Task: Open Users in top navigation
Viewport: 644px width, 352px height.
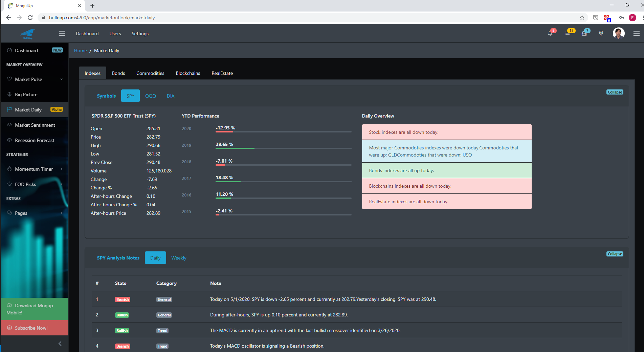Action: point(115,34)
